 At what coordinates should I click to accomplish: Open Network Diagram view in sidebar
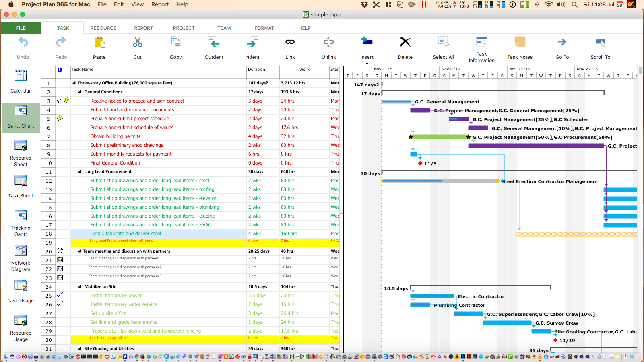click(21, 258)
